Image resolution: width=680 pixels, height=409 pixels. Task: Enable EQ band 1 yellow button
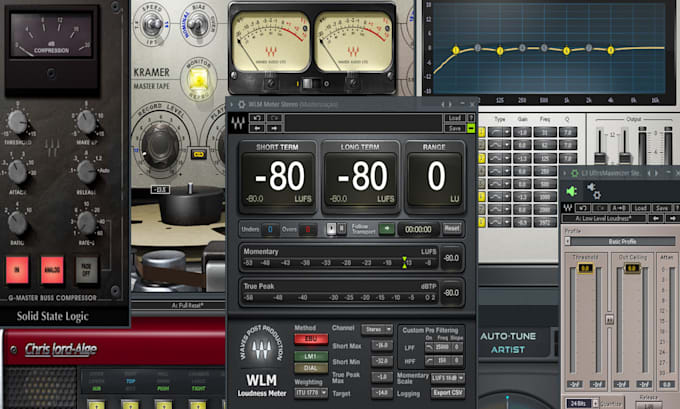481,132
